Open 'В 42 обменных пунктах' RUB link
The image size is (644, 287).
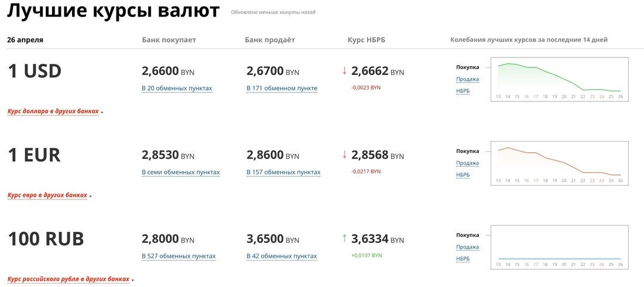click(282, 256)
